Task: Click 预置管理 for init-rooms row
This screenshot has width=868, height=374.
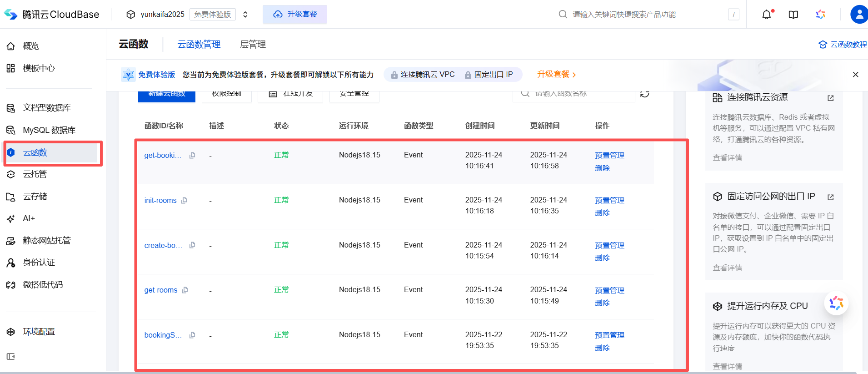Action: pyautogui.click(x=609, y=201)
